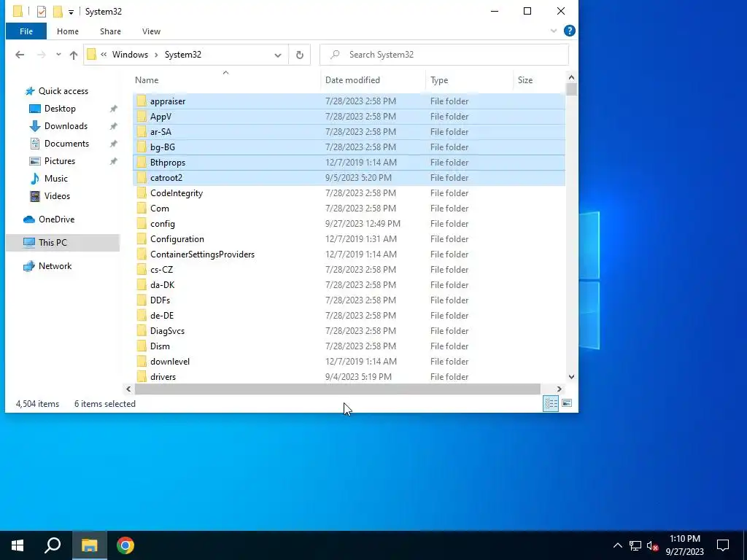Go forward with the right arrow

[x=42, y=55]
